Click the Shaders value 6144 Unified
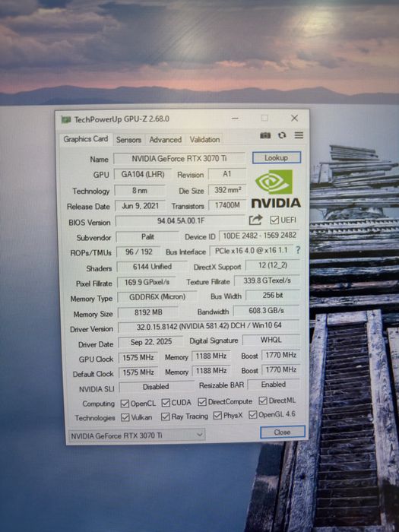The image size is (399, 532). 152,267
